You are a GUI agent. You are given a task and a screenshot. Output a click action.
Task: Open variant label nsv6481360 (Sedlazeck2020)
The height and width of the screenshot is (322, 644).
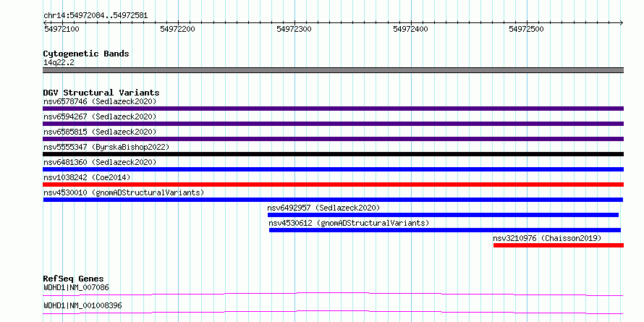click(x=100, y=162)
